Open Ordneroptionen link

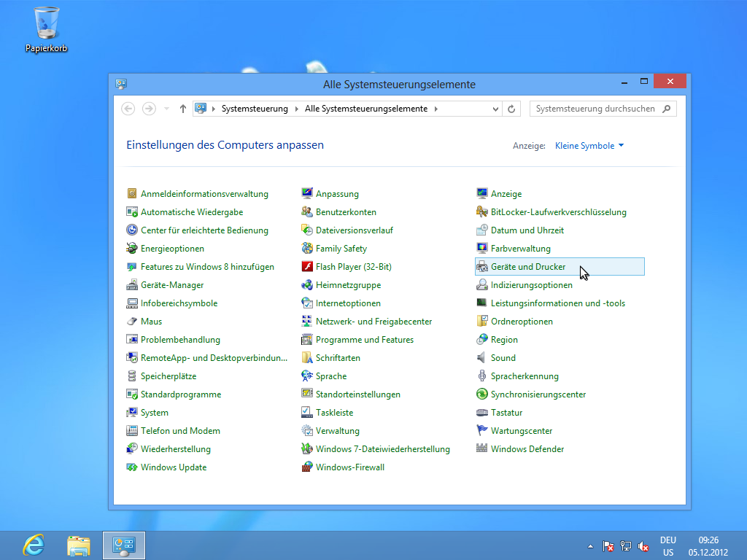point(522,322)
